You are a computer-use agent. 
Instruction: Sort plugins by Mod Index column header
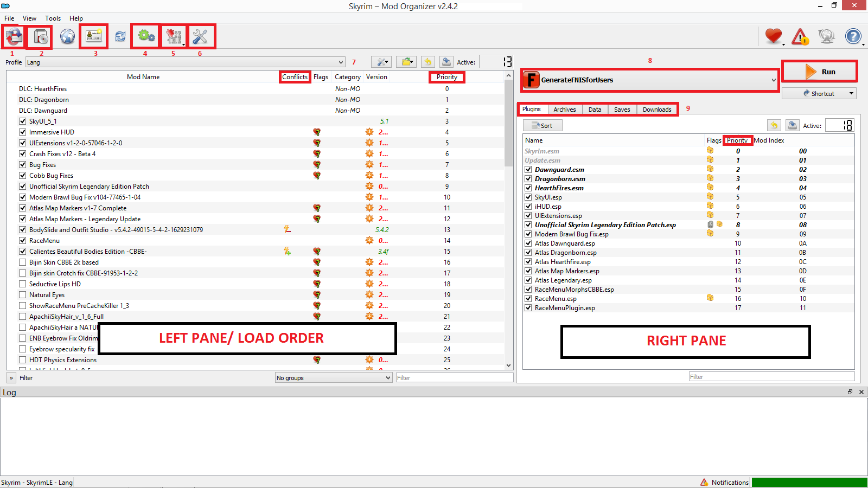(x=769, y=140)
